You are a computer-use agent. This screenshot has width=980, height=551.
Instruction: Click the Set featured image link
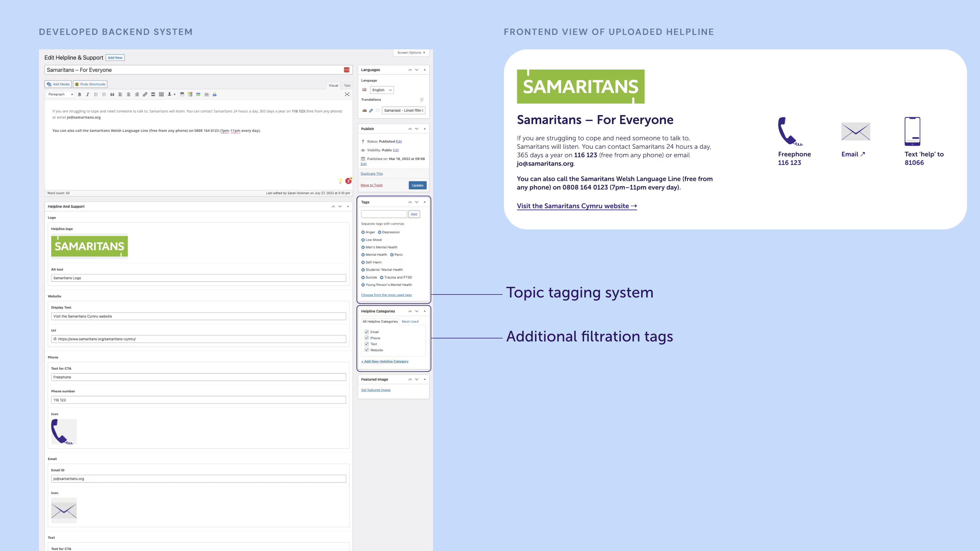[x=375, y=390]
